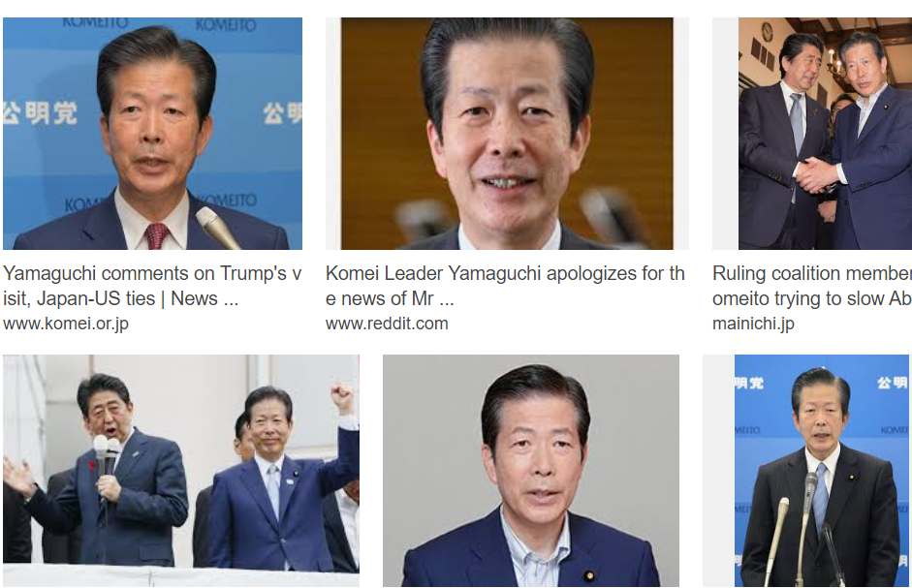Click the red tie in the first thumbnail
This screenshot has width=912, height=588.
click(156, 236)
